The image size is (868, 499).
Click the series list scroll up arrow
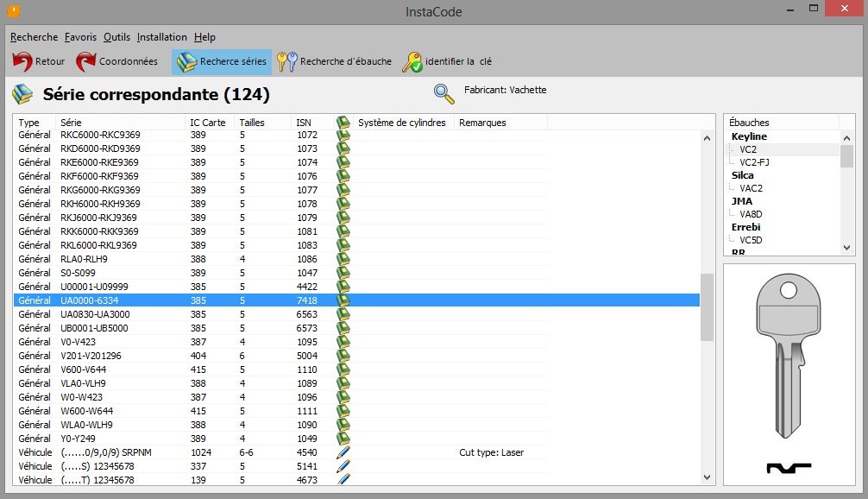[x=707, y=138]
